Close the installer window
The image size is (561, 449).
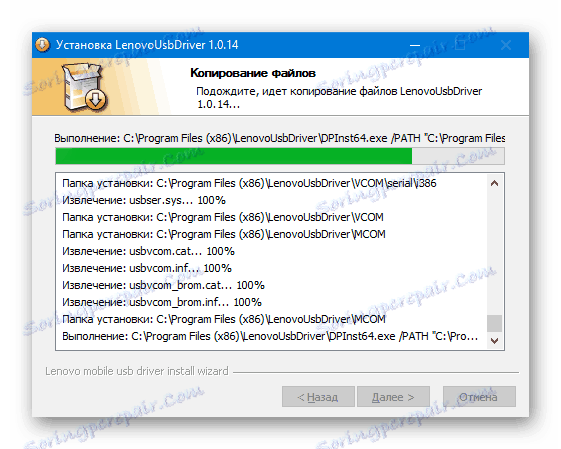click(506, 45)
